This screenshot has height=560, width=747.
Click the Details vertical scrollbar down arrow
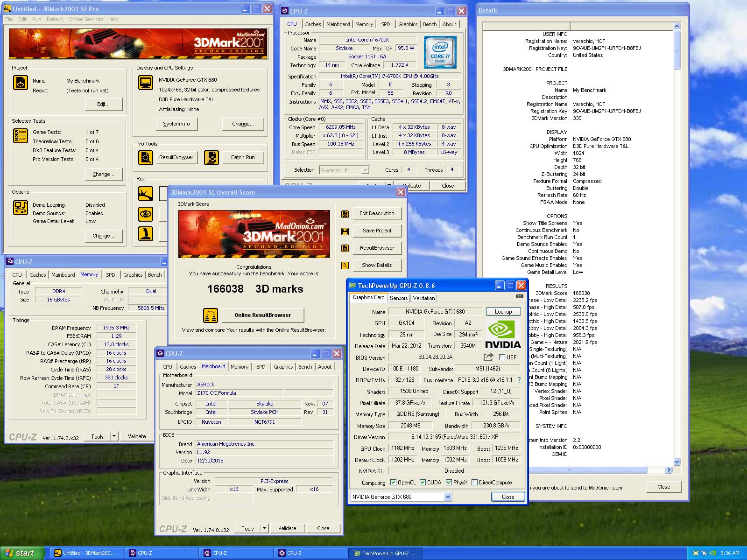677,462
